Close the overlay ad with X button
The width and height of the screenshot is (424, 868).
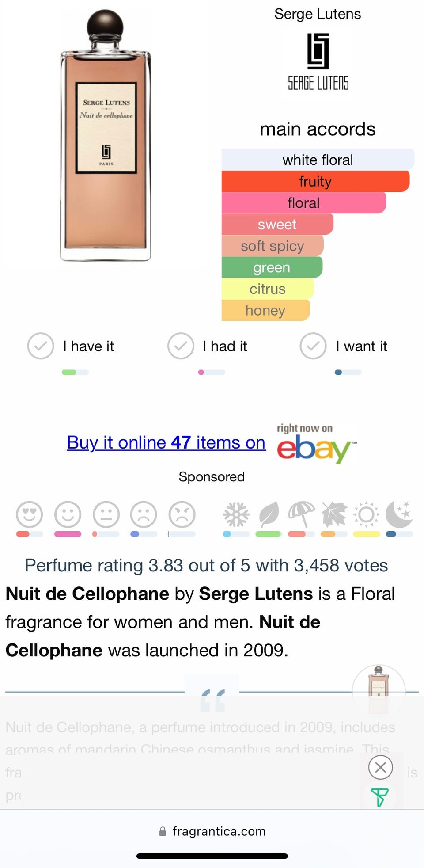coord(380,768)
